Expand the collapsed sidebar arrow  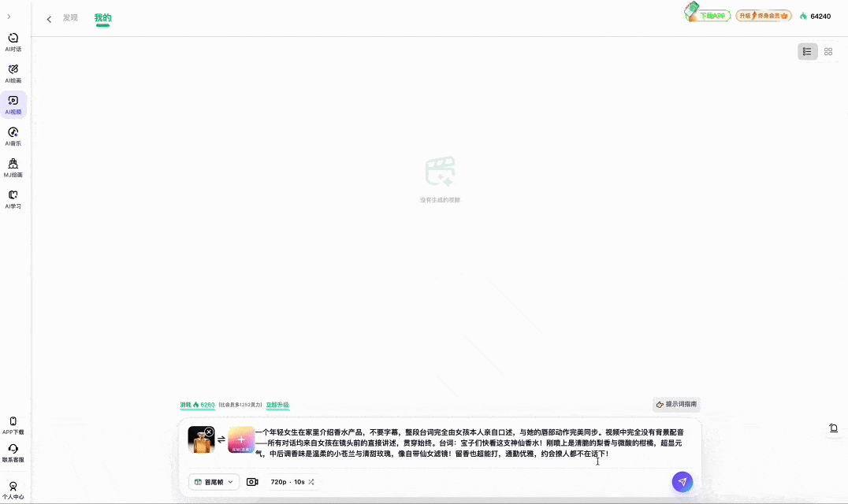[x=9, y=17]
